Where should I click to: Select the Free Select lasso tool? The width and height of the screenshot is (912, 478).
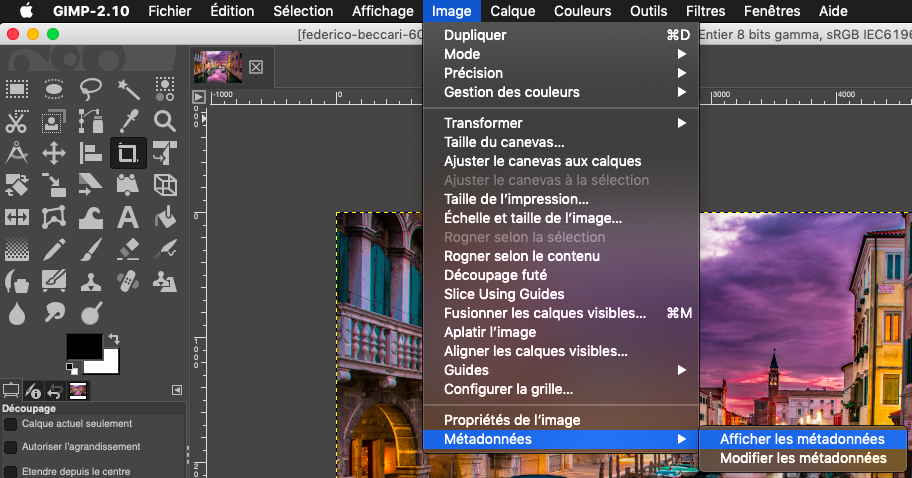[91, 90]
